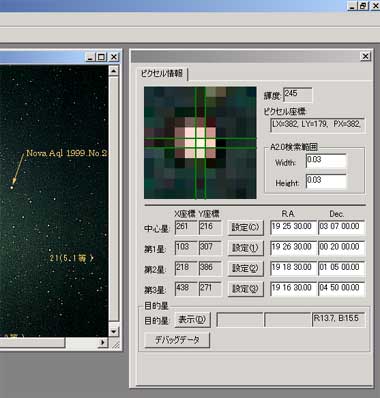Minimize the main application window

point(353,6)
